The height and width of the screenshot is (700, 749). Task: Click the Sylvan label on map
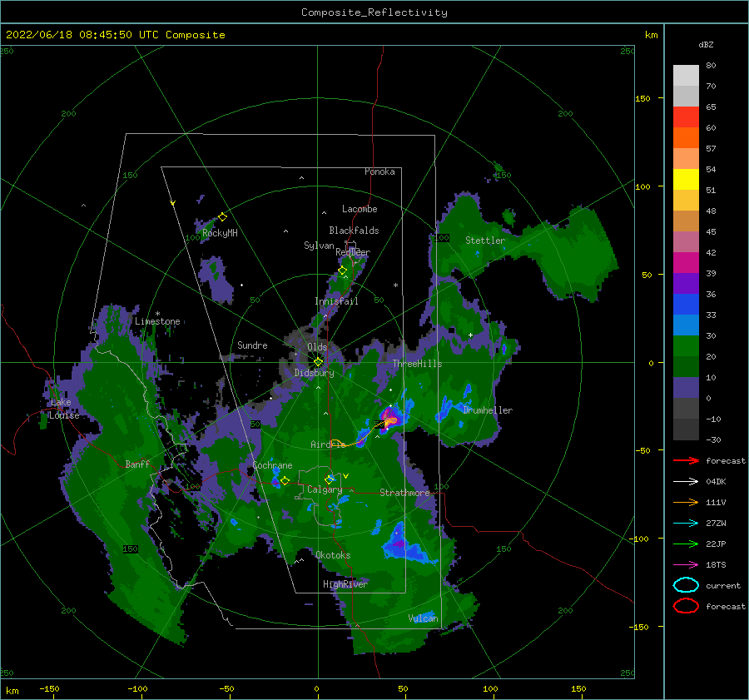(x=319, y=246)
